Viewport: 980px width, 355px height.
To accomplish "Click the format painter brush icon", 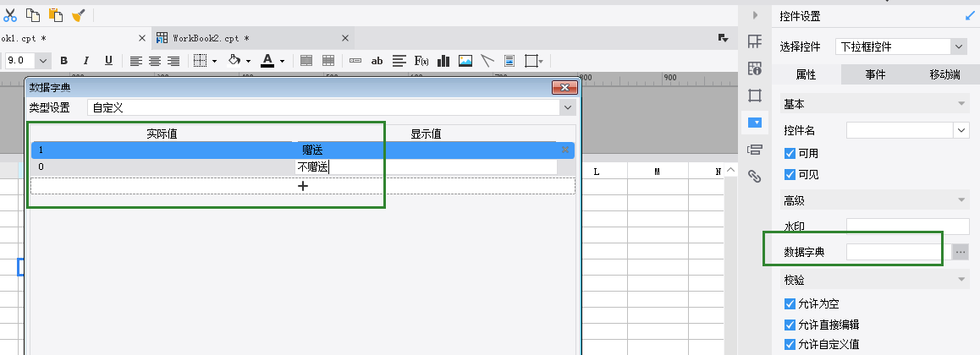I will pos(78,15).
